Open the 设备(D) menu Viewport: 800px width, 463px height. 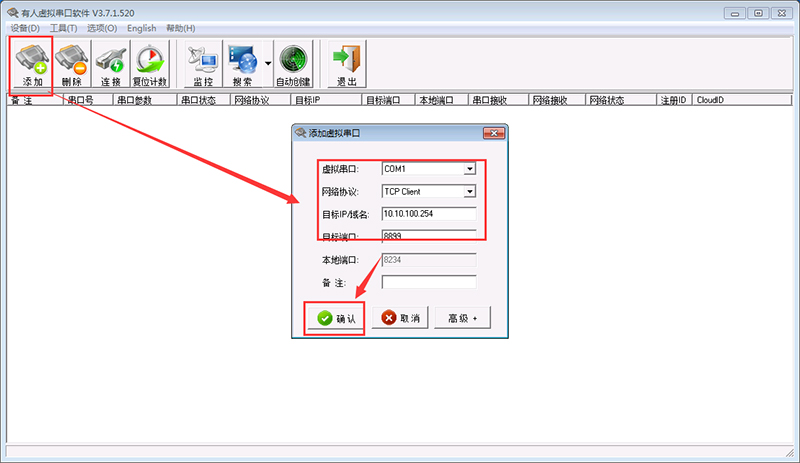(25, 28)
